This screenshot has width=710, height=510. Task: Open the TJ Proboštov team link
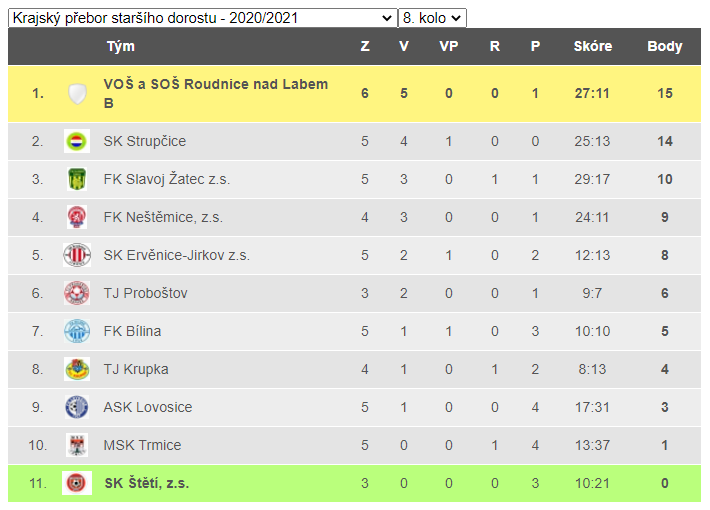click(x=145, y=293)
